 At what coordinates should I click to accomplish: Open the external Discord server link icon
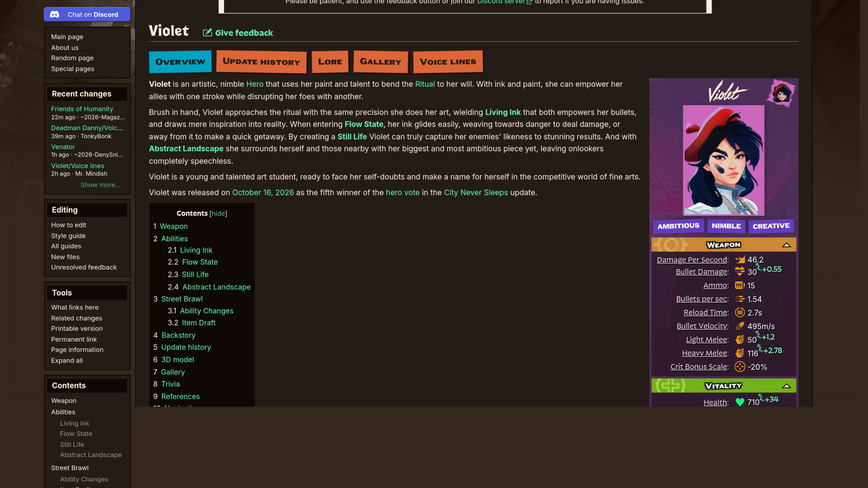[x=529, y=2]
